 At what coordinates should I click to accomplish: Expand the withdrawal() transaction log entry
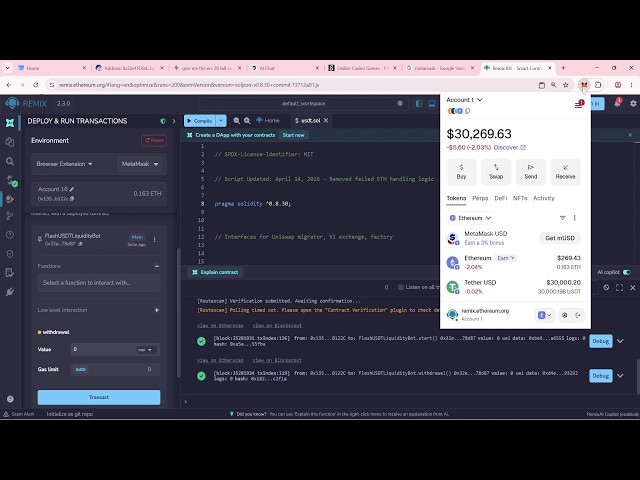620,376
